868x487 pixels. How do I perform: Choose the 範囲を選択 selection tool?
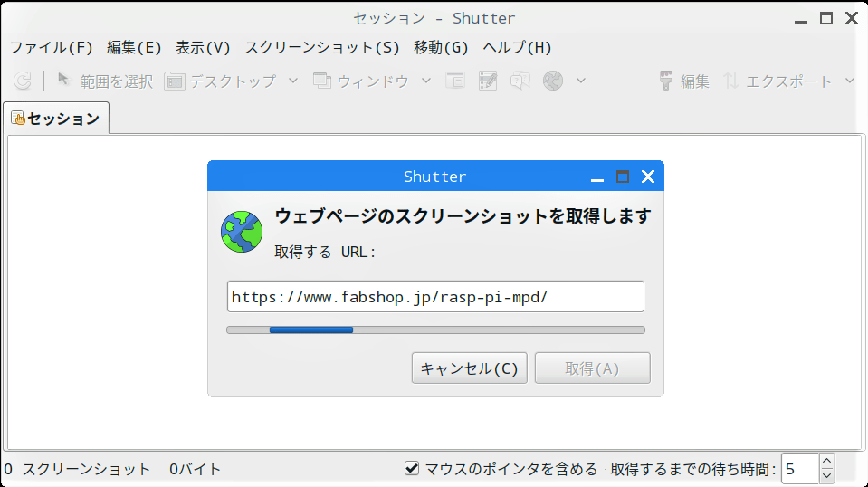pyautogui.click(x=105, y=81)
